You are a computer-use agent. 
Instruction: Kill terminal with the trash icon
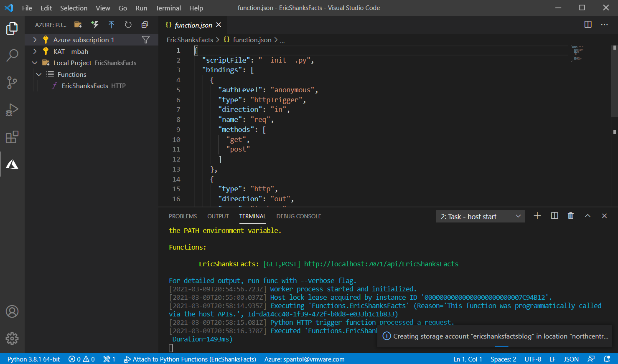[571, 216]
